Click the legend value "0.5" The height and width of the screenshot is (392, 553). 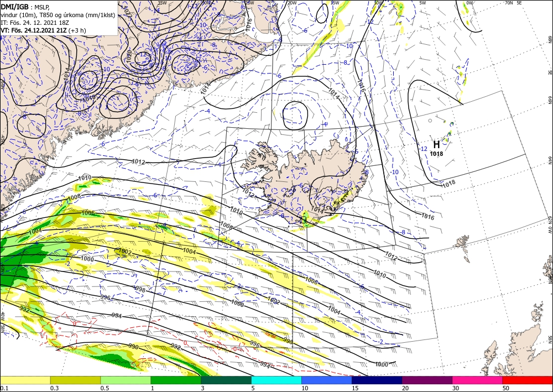pos(105,388)
